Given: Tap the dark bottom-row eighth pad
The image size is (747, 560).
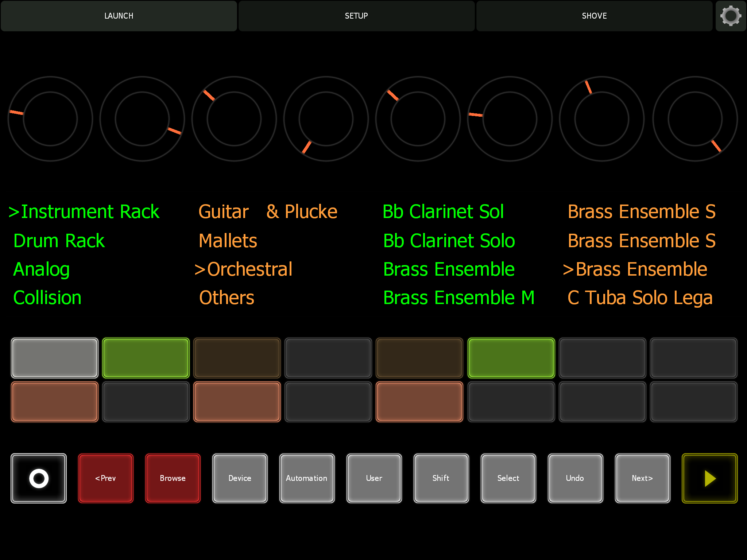Looking at the screenshot, I should (x=694, y=402).
